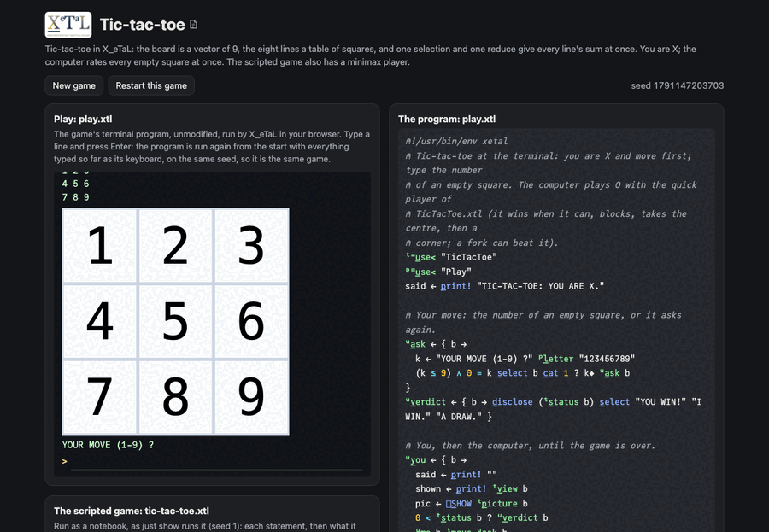Pick board square 9
The height and width of the screenshot is (532, 769).
pos(251,397)
